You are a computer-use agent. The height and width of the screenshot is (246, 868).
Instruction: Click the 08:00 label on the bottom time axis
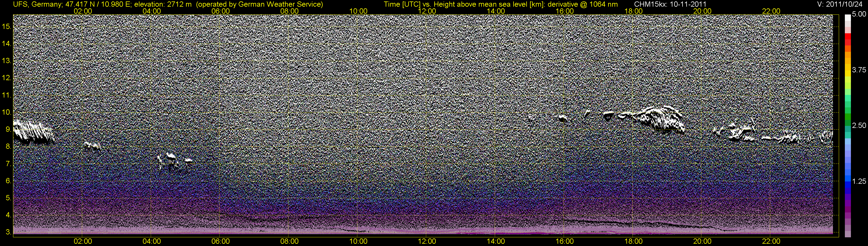point(289,241)
